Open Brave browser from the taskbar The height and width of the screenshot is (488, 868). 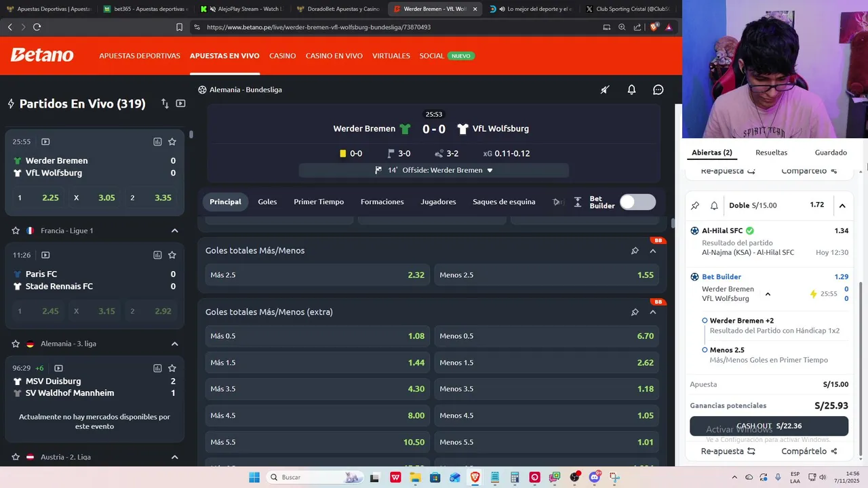pos(475,477)
